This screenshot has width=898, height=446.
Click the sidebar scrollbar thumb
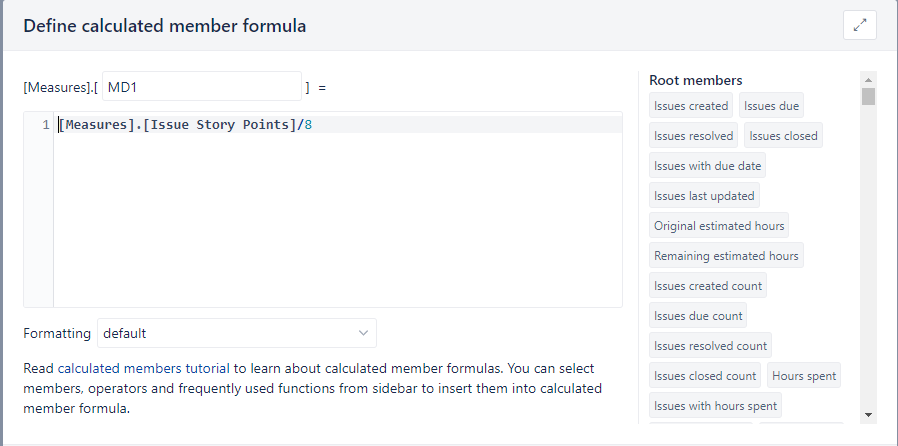tap(868, 96)
